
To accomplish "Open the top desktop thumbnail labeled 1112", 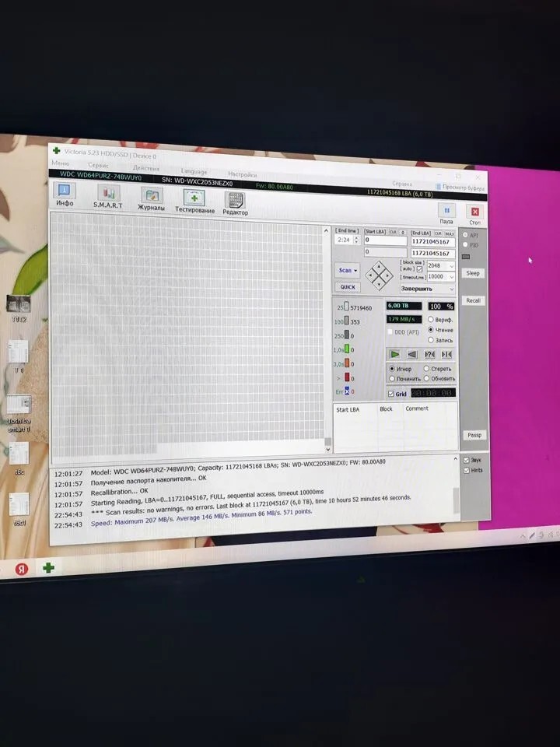I will (x=19, y=309).
